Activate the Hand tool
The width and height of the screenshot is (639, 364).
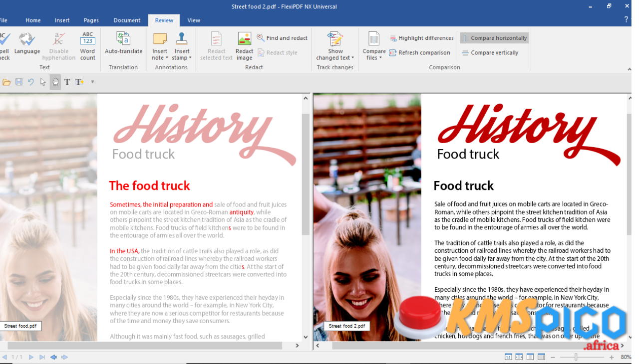(55, 82)
